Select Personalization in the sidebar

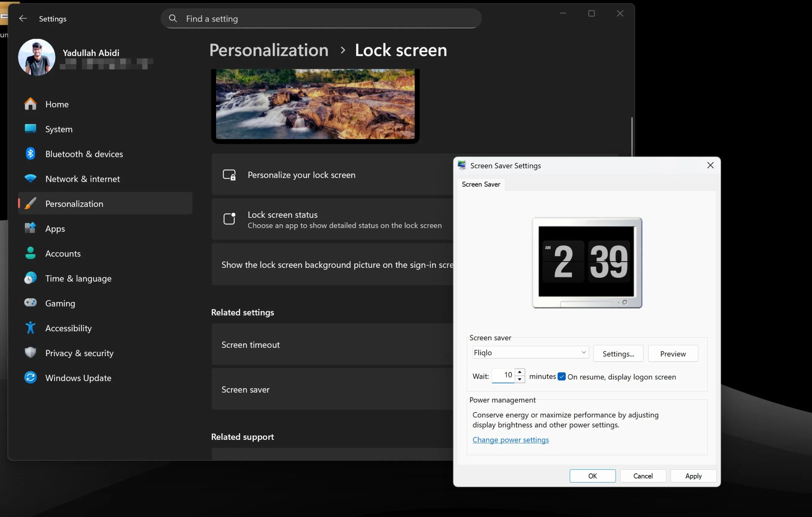click(74, 203)
